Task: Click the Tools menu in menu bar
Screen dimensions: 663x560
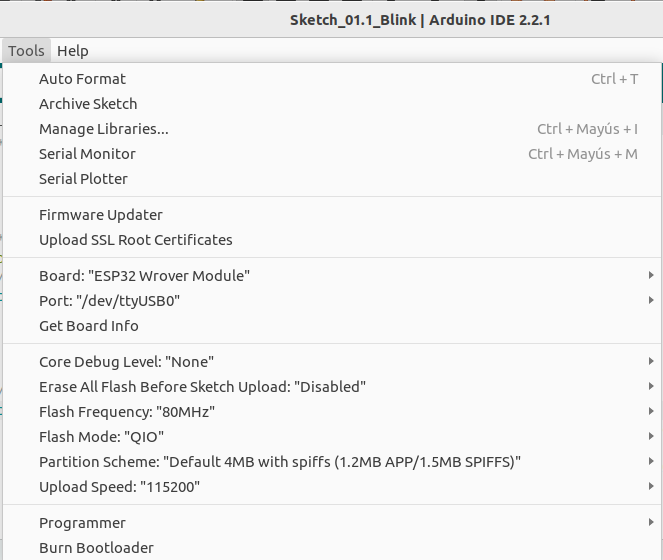Action: pyautogui.click(x=26, y=51)
